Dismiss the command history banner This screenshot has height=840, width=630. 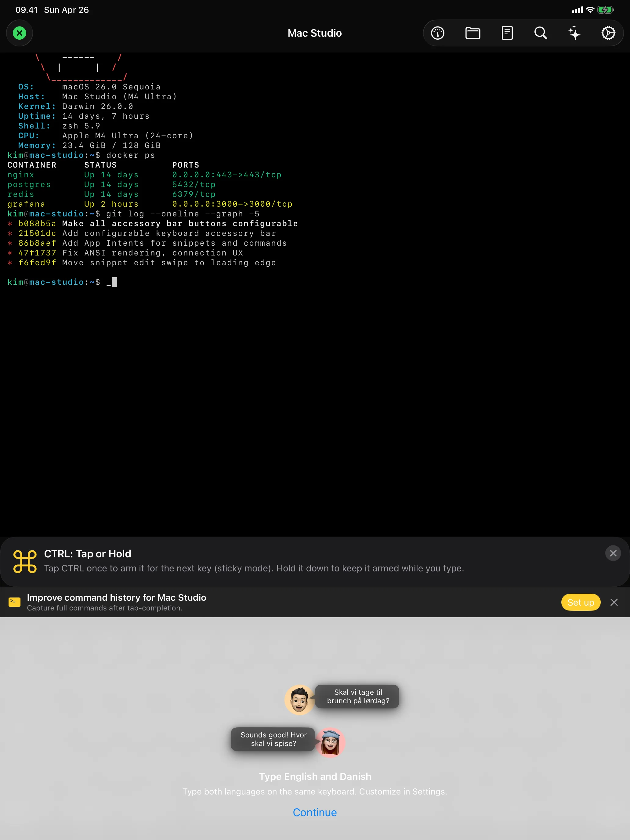pos(614,602)
